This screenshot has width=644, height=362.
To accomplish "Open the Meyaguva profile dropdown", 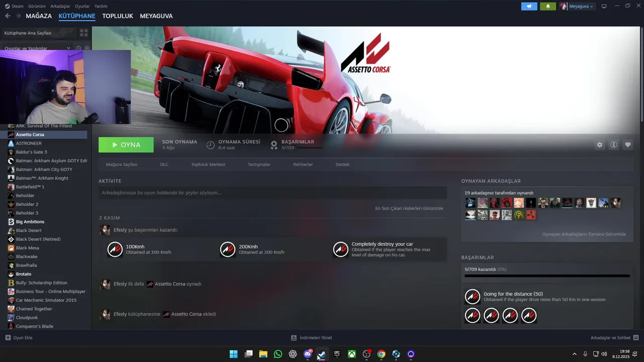I will coord(577,7).
